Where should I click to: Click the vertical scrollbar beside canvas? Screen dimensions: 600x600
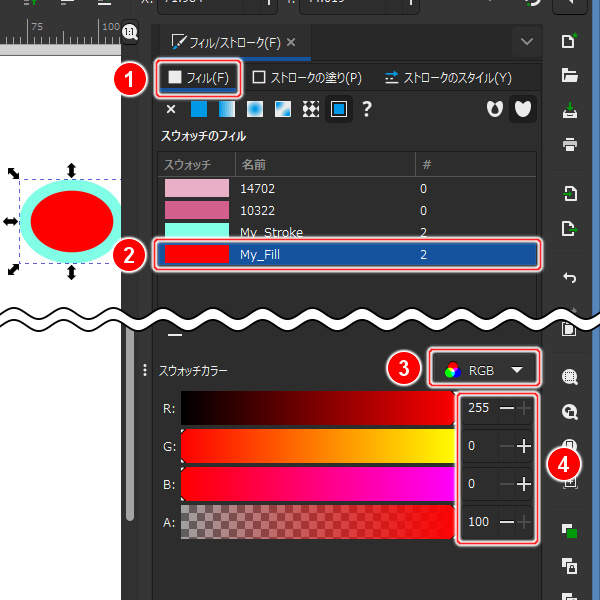[130, 423]
